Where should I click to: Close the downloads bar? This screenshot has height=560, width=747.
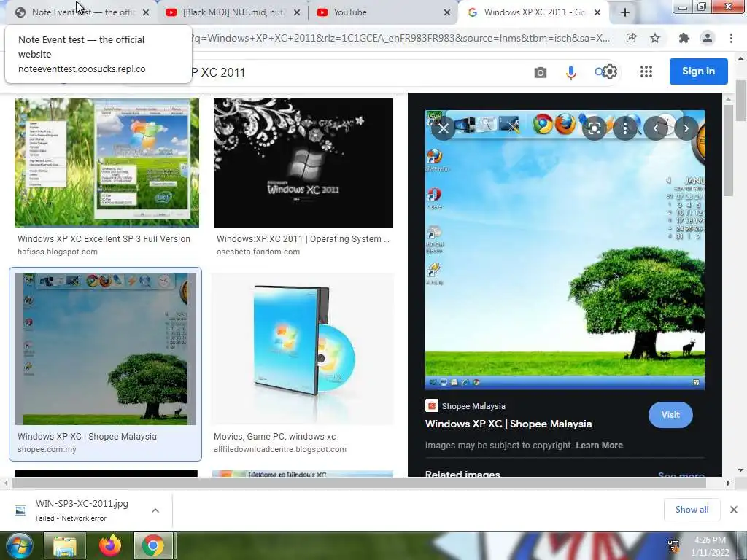(734, 510)
